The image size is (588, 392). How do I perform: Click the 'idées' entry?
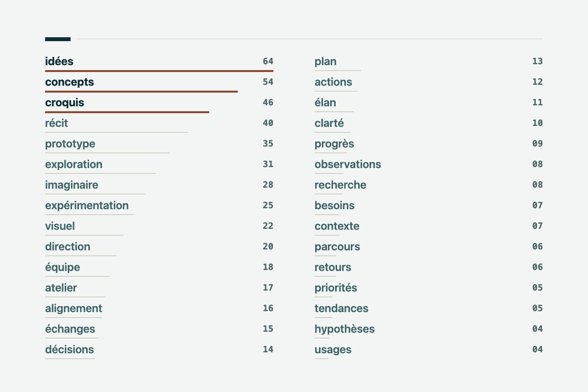[59, 62]
